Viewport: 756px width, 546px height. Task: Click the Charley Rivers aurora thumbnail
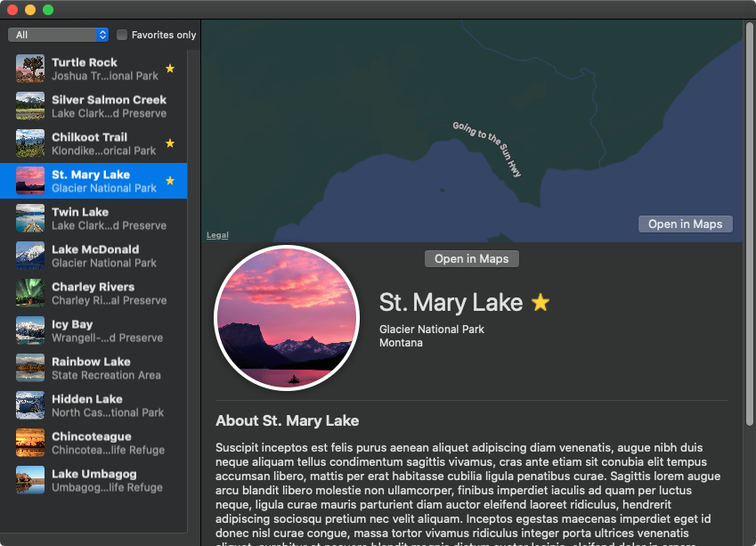(30, 293)
